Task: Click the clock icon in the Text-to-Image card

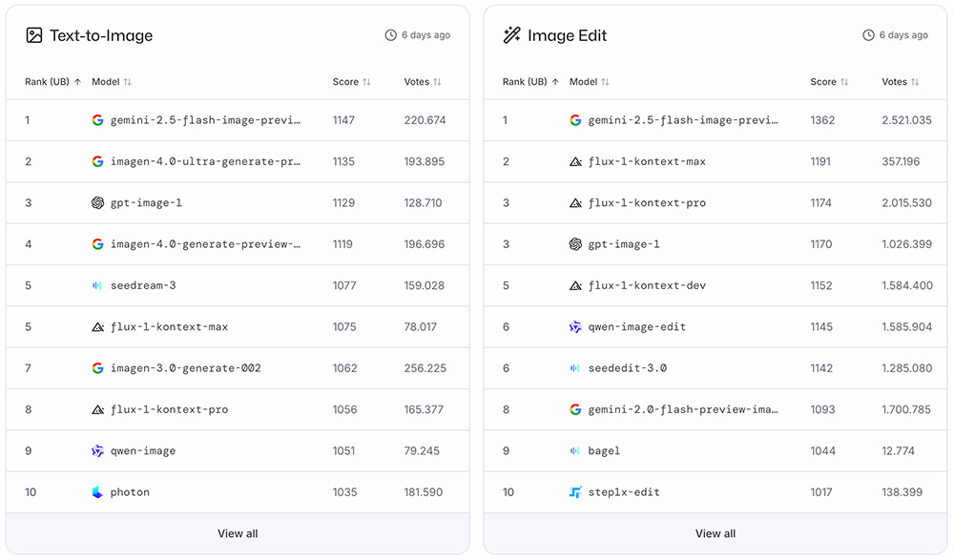Action: 390,35
